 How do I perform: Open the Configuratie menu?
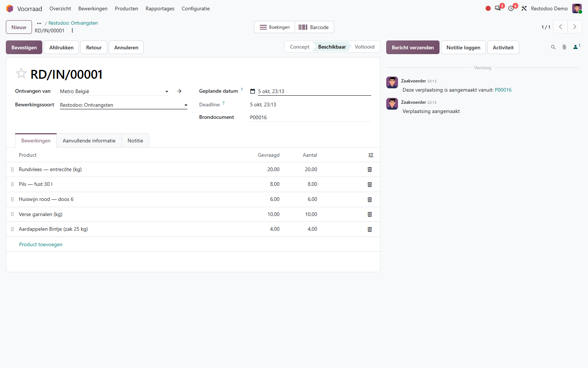pyautogui.click(x=196, y=8)
